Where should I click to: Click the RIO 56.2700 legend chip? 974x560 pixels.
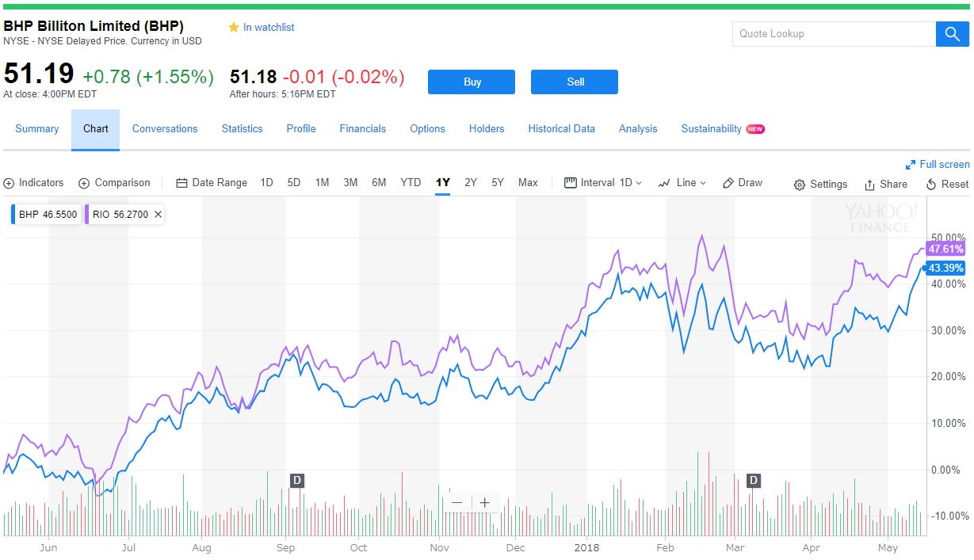[x=125, y=214]
